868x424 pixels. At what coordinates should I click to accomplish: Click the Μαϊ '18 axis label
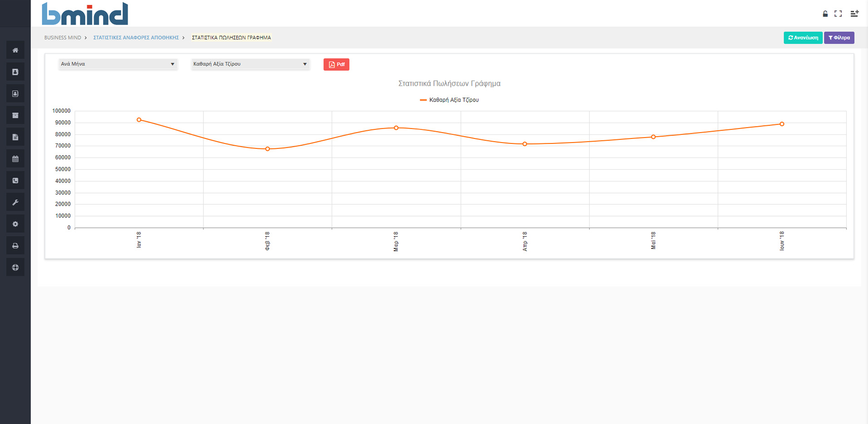[653, 240]
